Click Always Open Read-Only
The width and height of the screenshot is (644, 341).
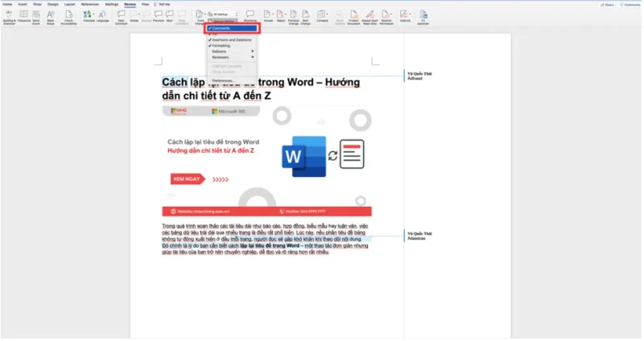(x=370, y=18)
